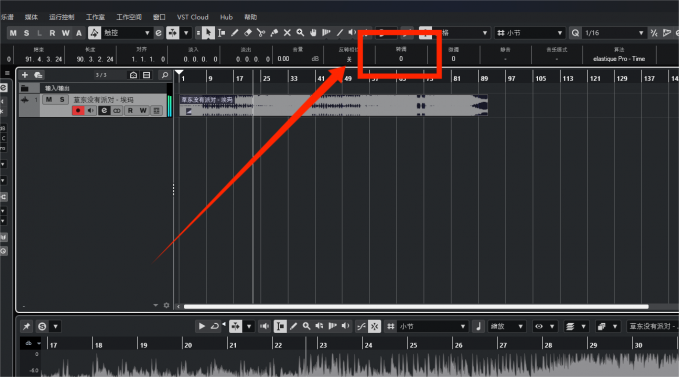Select the Mute X tool
Viewport: 679px width, 377px height.
click(287, 33)
